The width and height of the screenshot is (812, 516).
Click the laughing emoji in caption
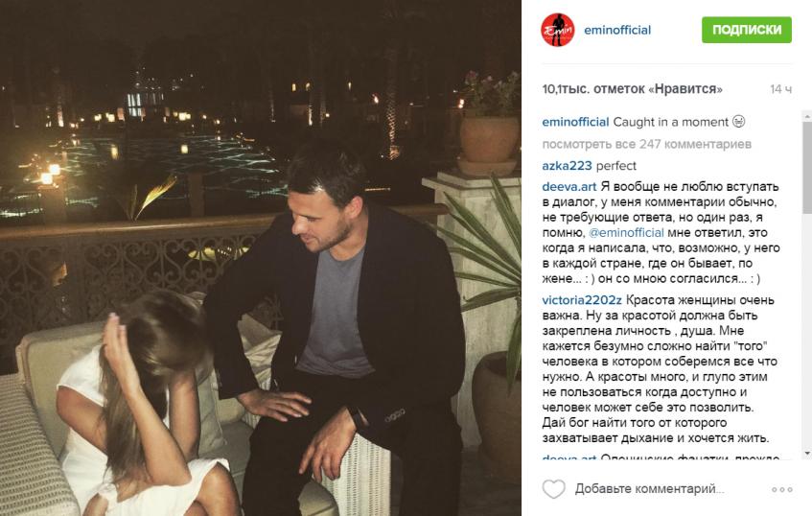pyautogui.click(x=739, y=122)
